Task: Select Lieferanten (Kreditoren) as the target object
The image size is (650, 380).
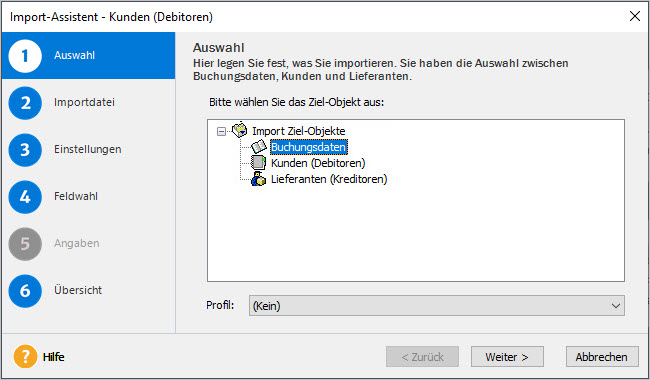Action: [x=329, y=179]
